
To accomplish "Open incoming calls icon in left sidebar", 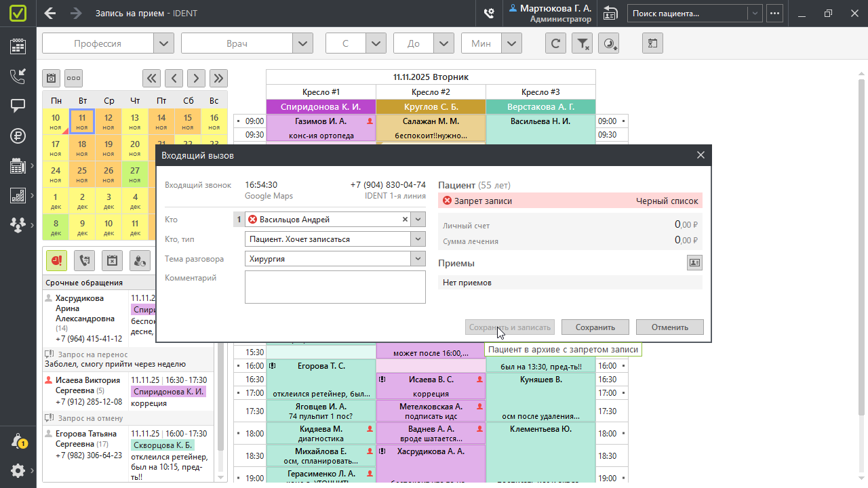I will pyautogui.click(x=18, y=76).
